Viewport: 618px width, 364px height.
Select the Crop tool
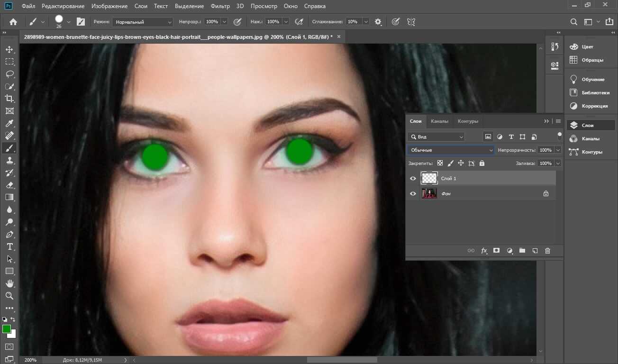tap(9, 99)
